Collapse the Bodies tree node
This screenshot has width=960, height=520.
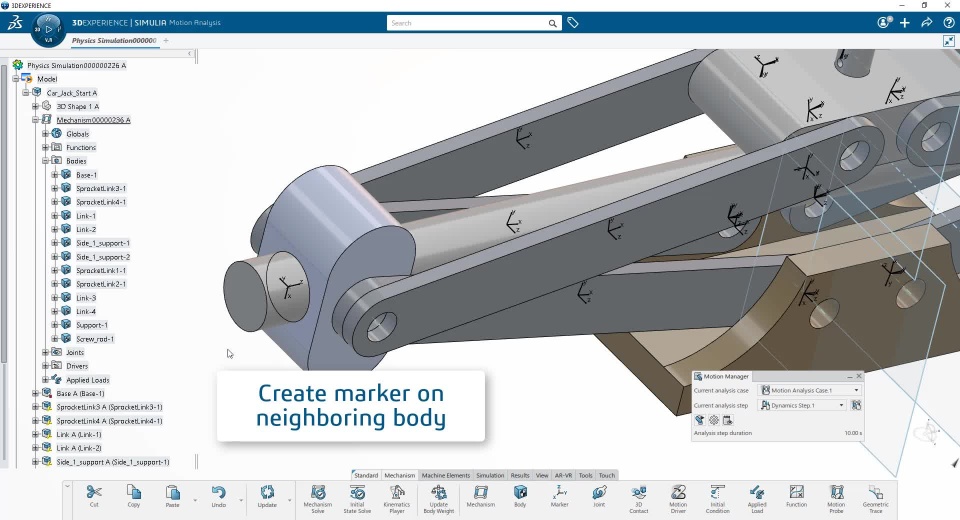(x=45, y=161)
